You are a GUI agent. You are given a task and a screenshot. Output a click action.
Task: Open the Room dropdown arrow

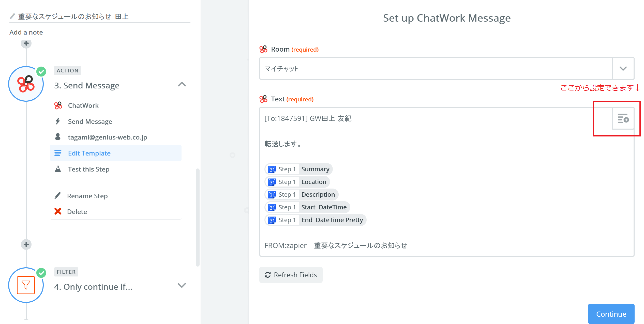(x=623, y=69)
